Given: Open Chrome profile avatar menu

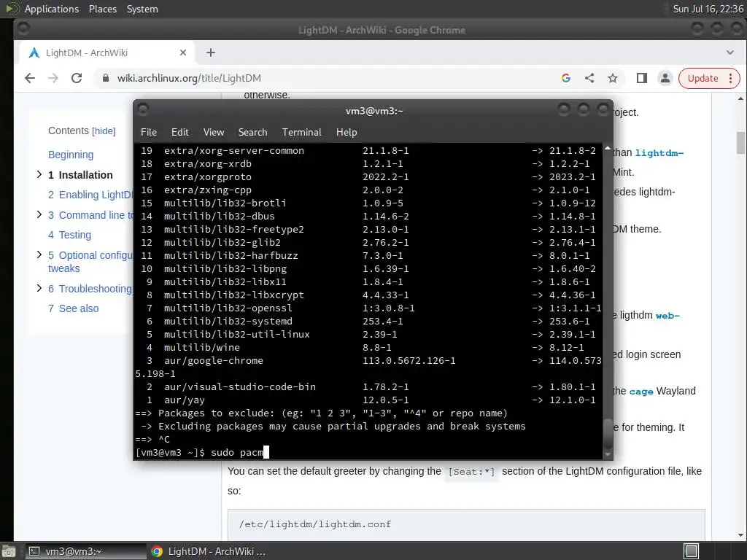Looking at the screenshot, I should point(665,78).
